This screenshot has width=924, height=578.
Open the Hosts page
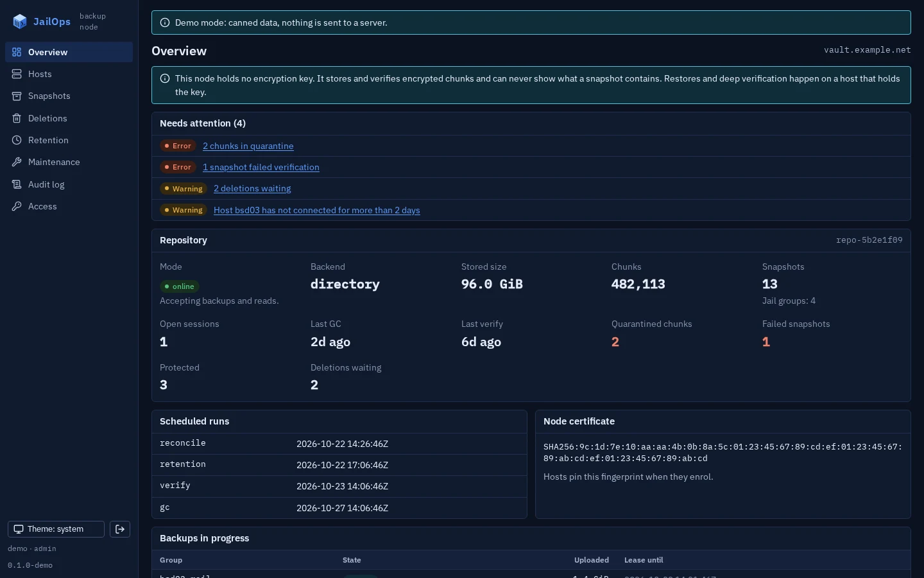tap(69, 74)
